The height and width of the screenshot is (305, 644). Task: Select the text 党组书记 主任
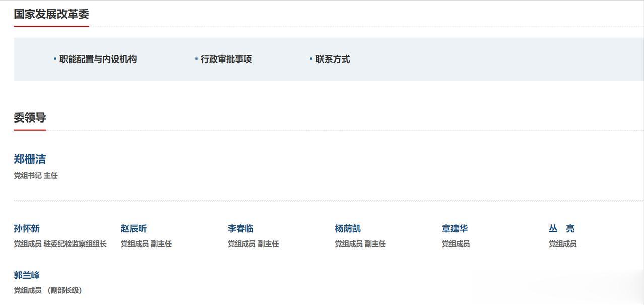(x=36, y=176)
